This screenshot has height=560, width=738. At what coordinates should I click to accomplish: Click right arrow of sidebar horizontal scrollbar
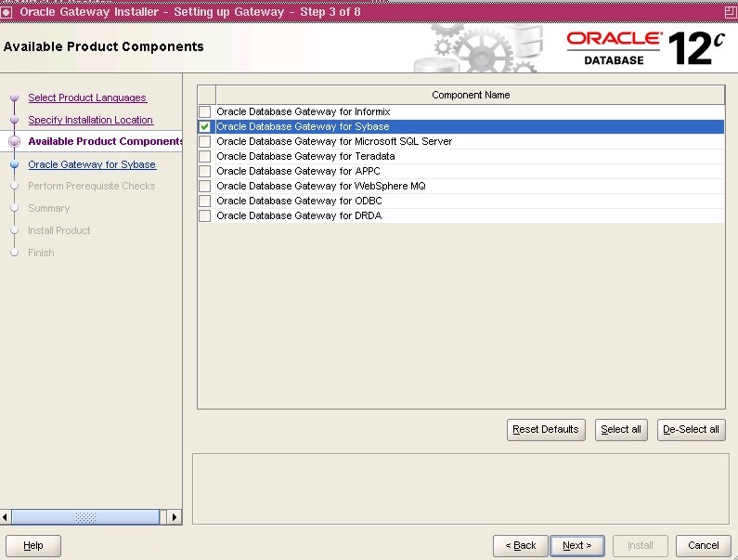(x=175, y=517)
